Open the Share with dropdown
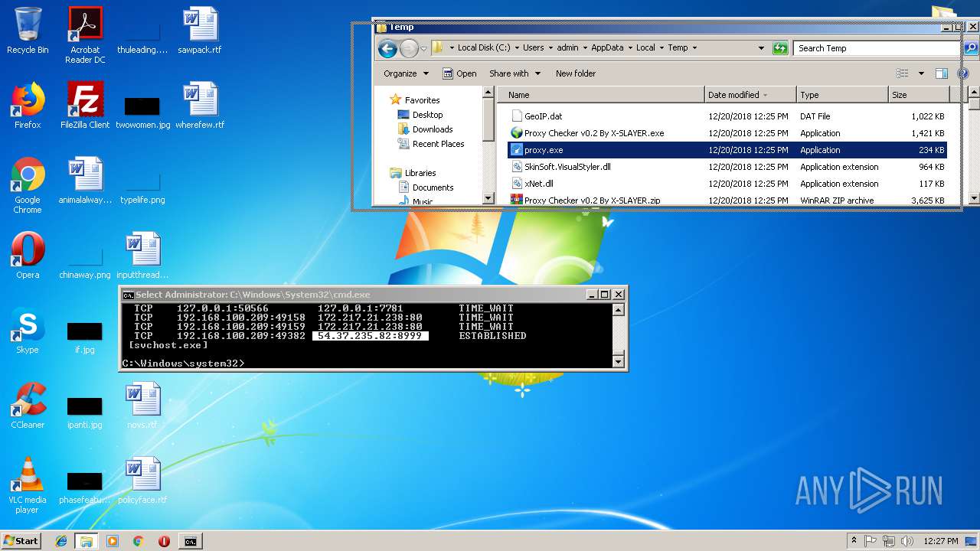 click(514, 73)
